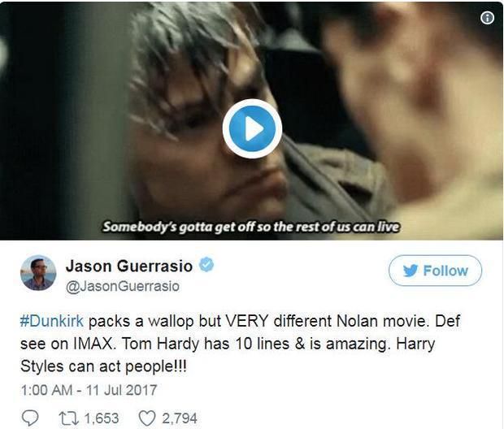Viewport: 504px width, 429px height.
Task: Click the blue verified badge
Action: click(x=206, y=265)
